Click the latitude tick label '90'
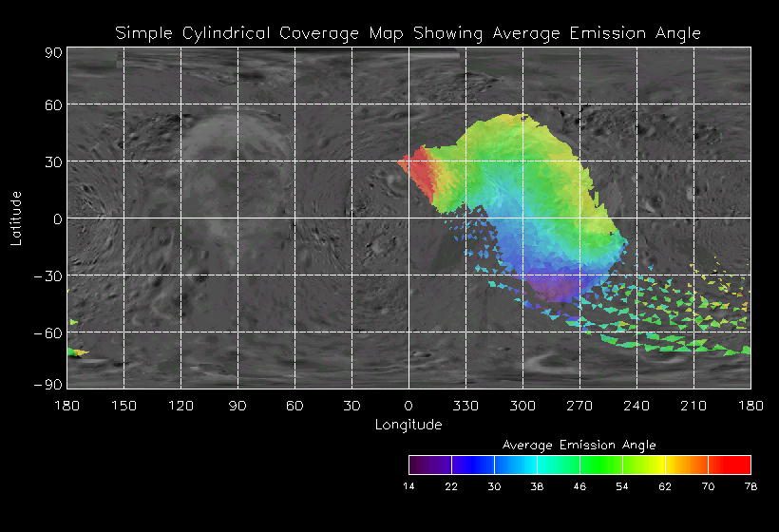779x532 pixels. pyautogui.click(x=53, y=52)
